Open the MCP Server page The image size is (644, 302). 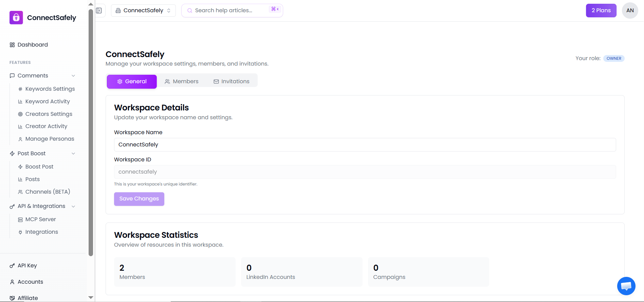pos(40,219)
